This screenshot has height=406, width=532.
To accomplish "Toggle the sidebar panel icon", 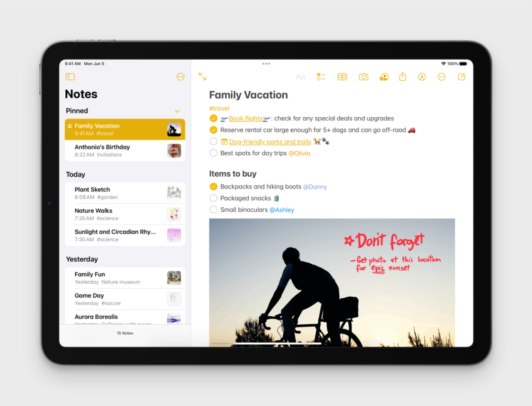I will point(70,77).
